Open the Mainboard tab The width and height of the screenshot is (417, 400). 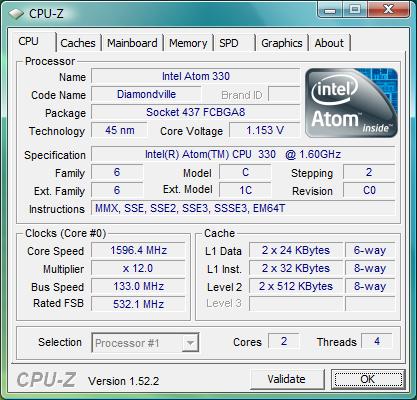[x=132, y=43]
